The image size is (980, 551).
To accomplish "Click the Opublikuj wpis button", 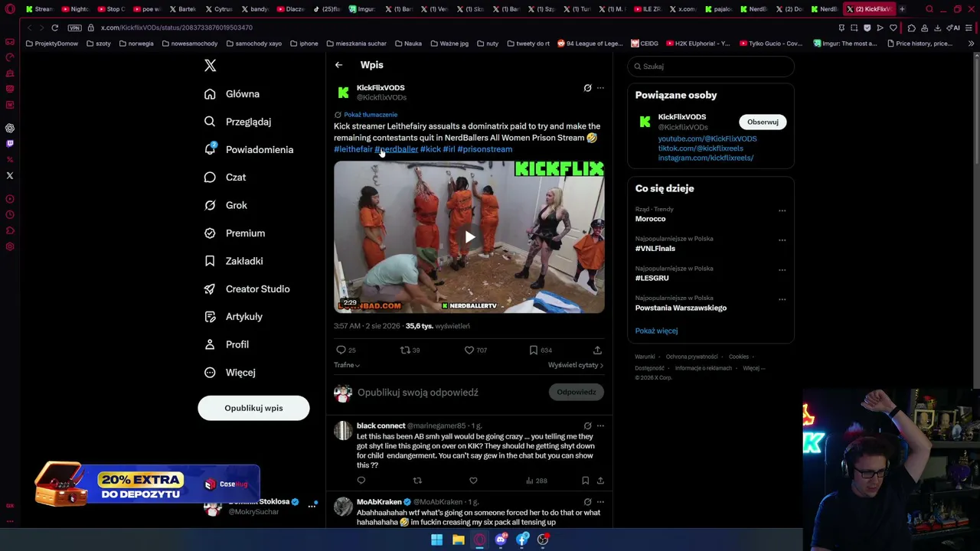I will coord(253,408).
